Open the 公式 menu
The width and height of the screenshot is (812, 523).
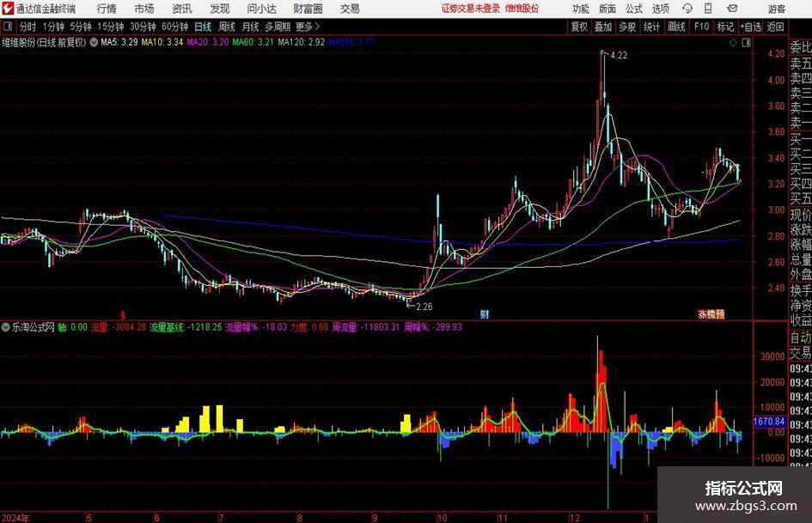click(634, 9)
